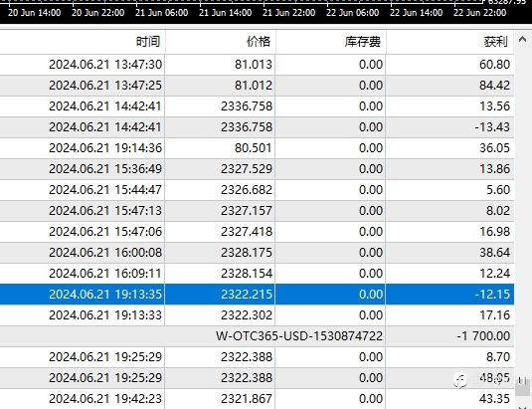Select the time 2024.06.21 13:47:25
This screenshot has height=409, width=532.
click(105, 86)
